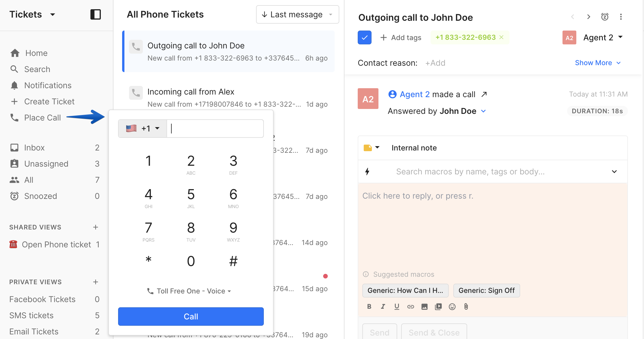Click the Call button to dial
The height and width of the screenshot is (339, 644).
pyautogui.click(x=191, y=317)
